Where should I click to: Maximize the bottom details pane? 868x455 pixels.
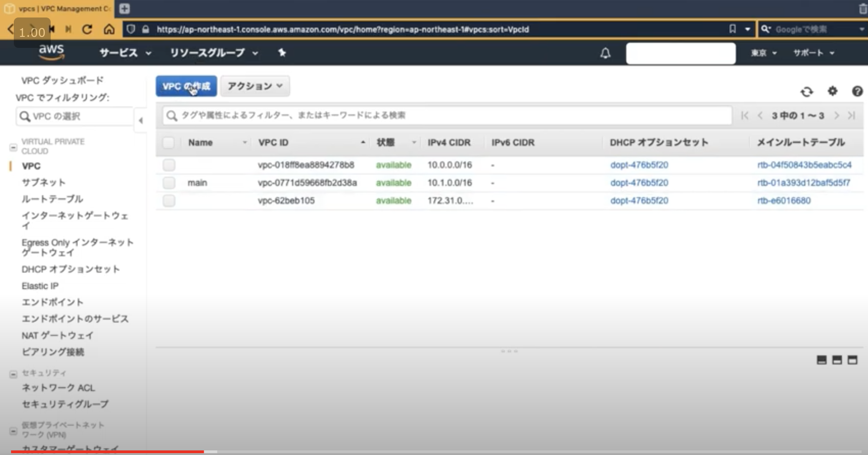tap(852, 360)
